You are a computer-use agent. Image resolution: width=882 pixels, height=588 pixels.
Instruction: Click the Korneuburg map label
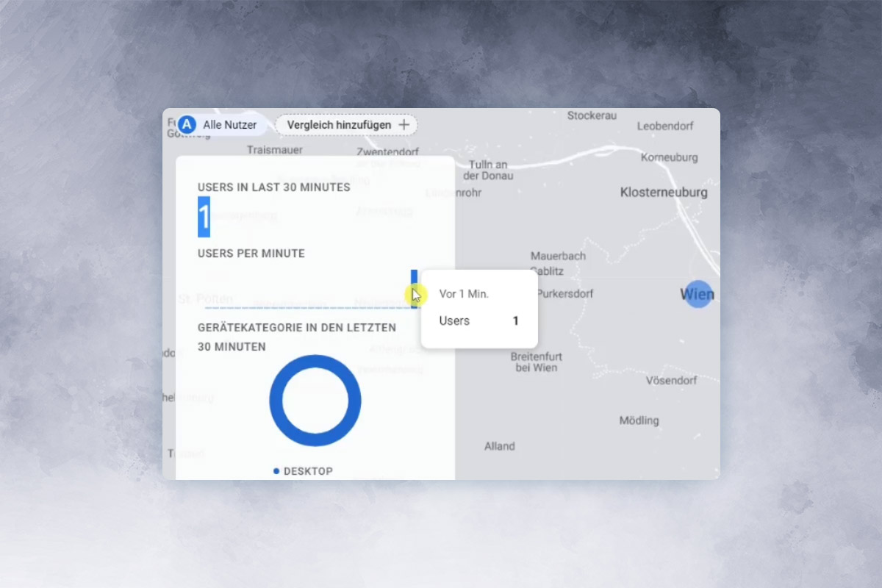[669, 157]
